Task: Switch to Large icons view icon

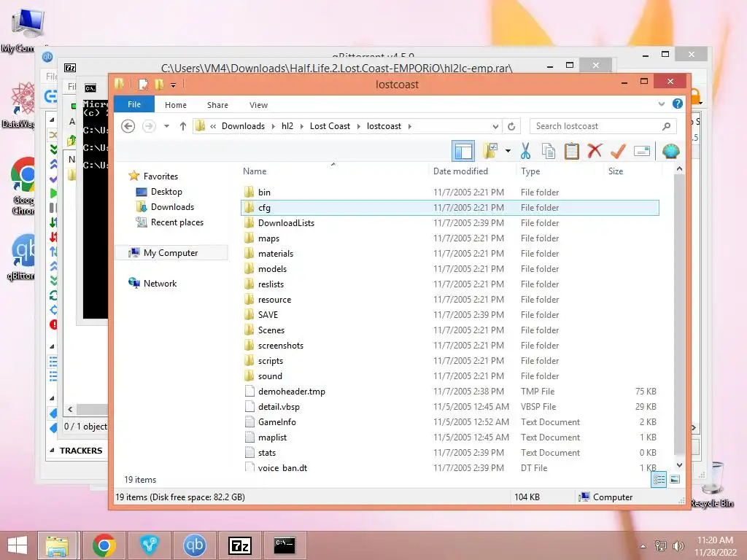Action: point(675,480)
